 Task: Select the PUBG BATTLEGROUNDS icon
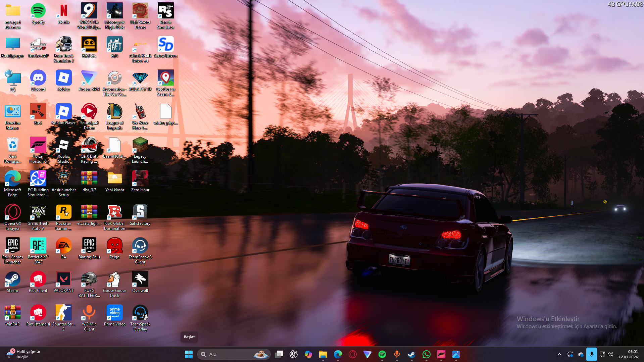(x=89, y=285)
